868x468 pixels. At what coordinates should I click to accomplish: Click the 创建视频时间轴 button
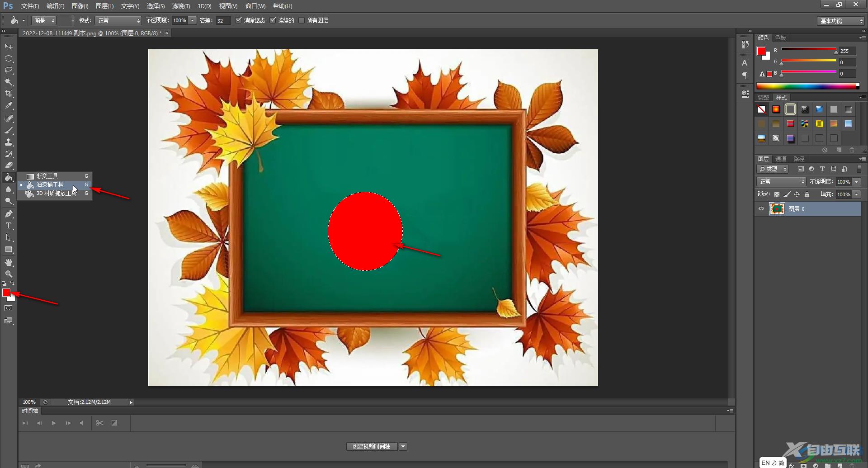[372, 446]
